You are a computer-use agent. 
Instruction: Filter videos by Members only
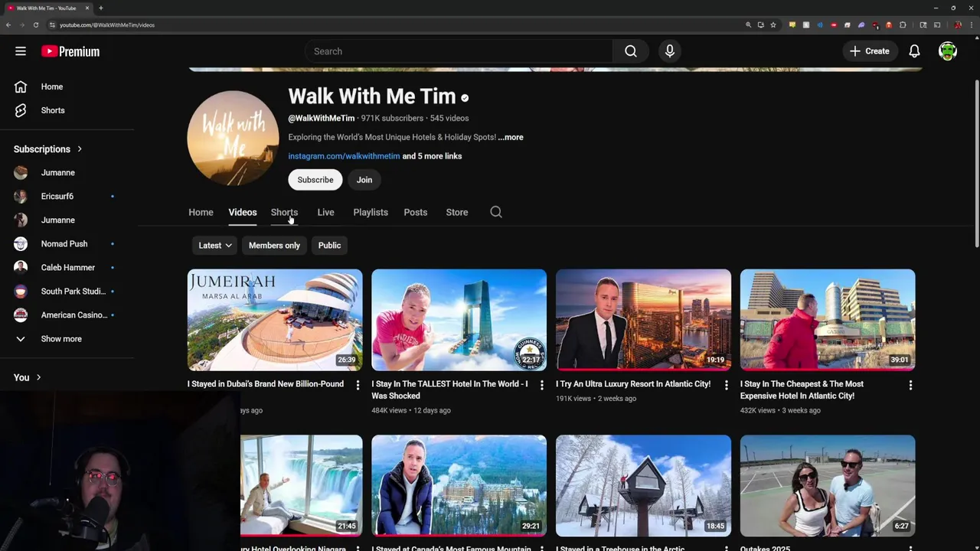point(274,246)
